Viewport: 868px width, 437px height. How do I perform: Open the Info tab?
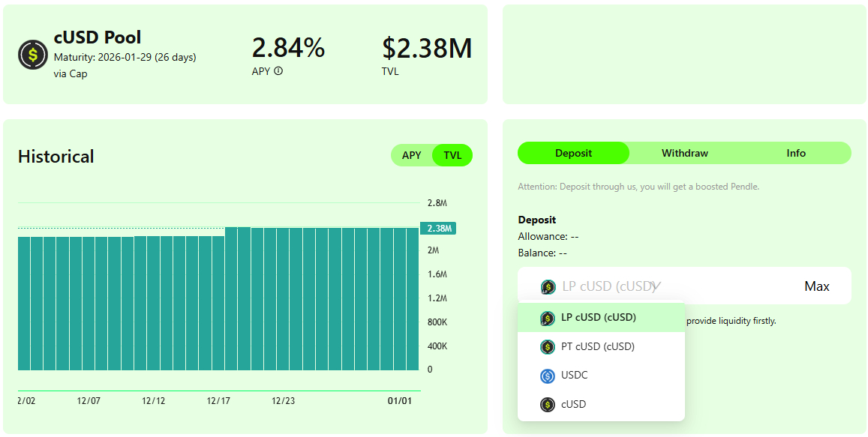(796, 153)
